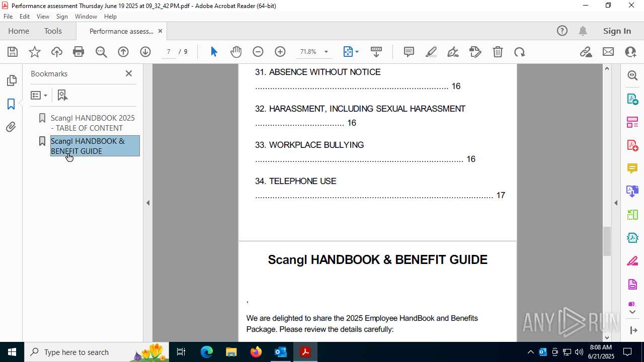Open the help question mark

click(x=562, y=31)
